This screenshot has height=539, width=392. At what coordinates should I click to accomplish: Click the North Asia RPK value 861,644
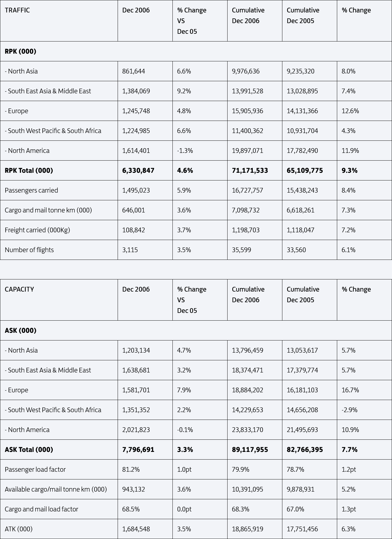(x=133, y=71)
